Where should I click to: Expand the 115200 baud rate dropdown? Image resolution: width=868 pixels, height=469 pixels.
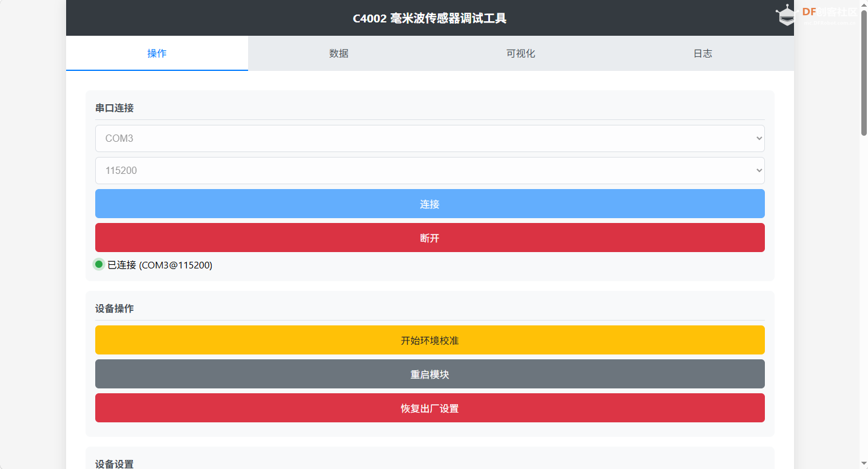click(x=429, y=170)
